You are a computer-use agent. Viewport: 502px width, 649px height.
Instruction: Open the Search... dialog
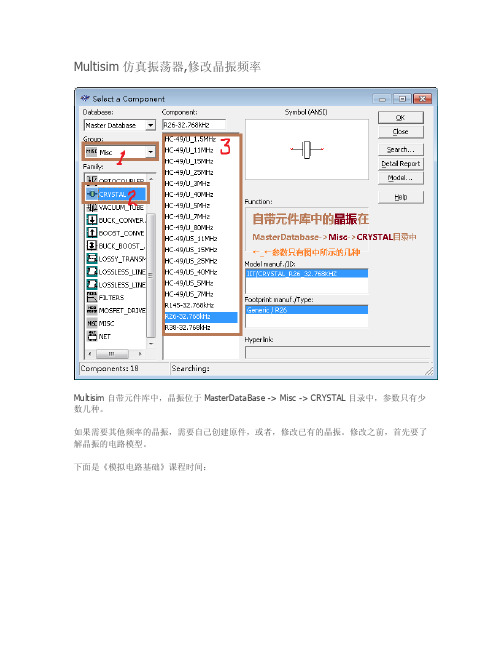click(x=401, y=149)
